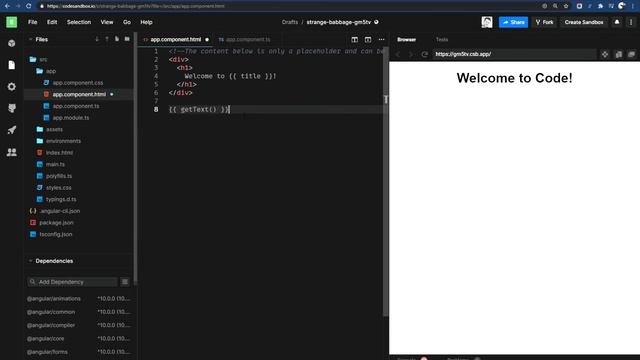Image resolution: width=640 pixels, height=360 pixels.
Task: Open the File menu
Action: coord(33,22)
